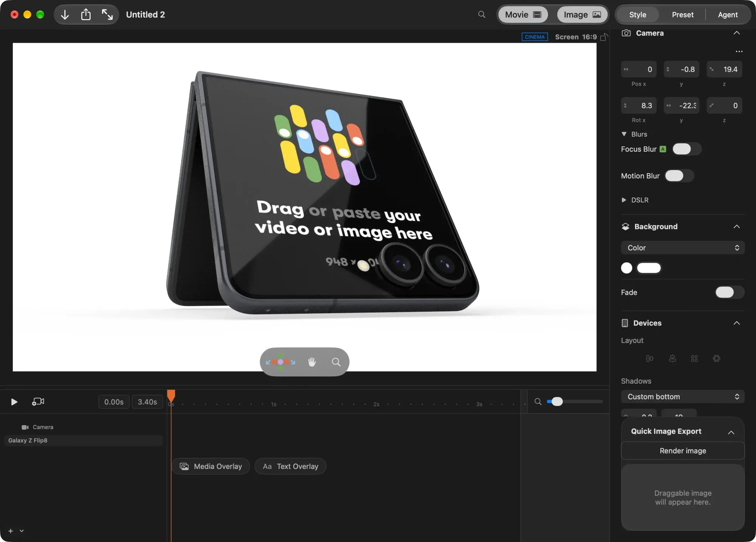
Task: Collapse the Camera panel chevron
Action: pos(736,33)
